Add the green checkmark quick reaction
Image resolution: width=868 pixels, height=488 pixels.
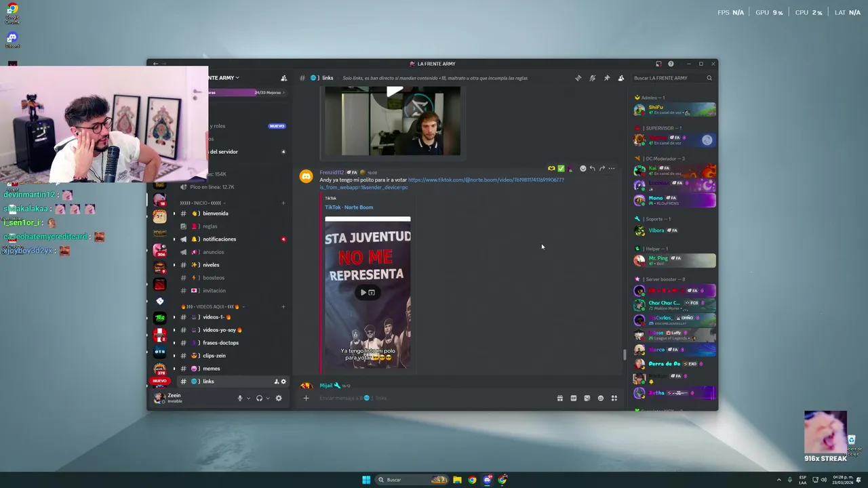[x=561, y=168]
